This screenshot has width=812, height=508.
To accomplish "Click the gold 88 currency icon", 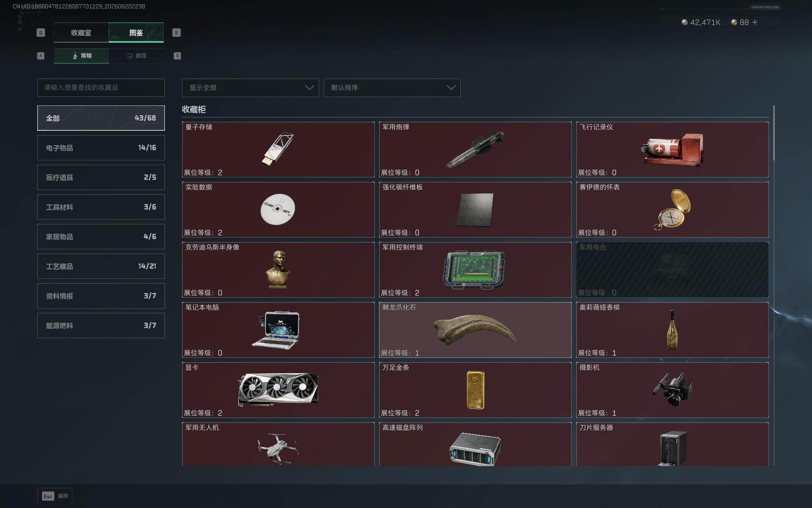I will pos(734,22).
